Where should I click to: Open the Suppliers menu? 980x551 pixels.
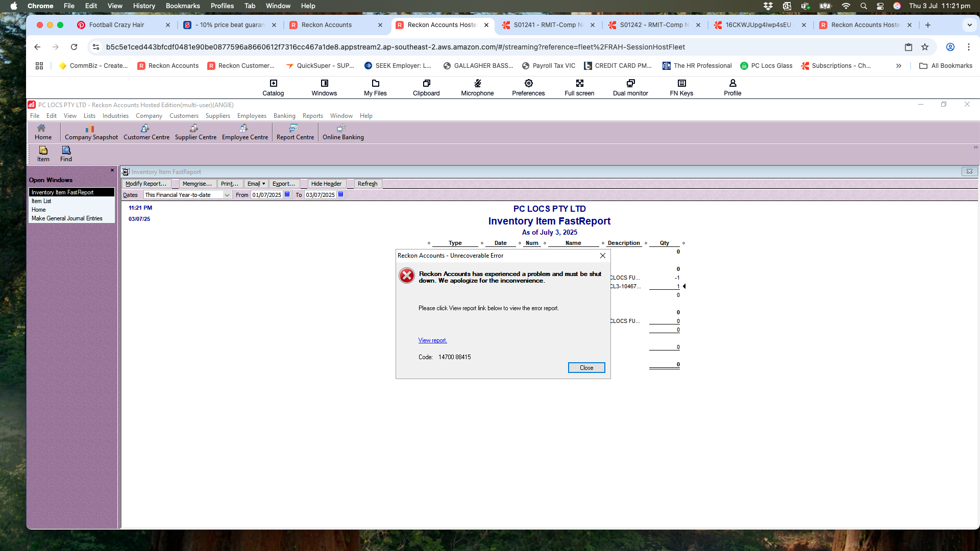point(218,116)
